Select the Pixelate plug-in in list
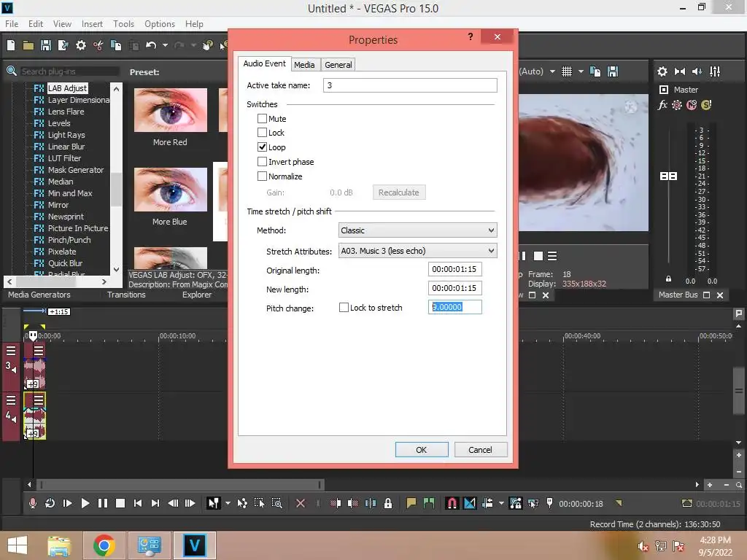The image size is (747, 560). (62, 252)
